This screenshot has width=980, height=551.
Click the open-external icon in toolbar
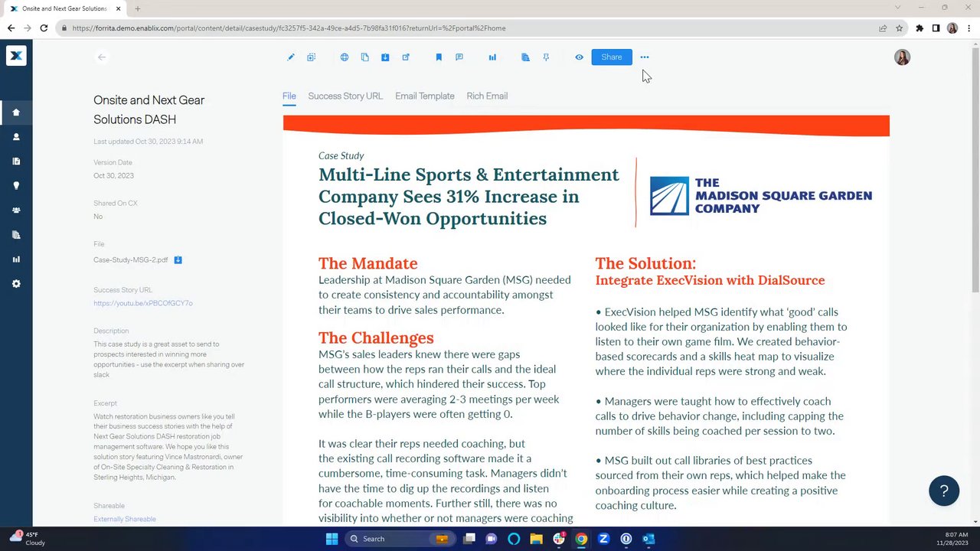(406, 57)
